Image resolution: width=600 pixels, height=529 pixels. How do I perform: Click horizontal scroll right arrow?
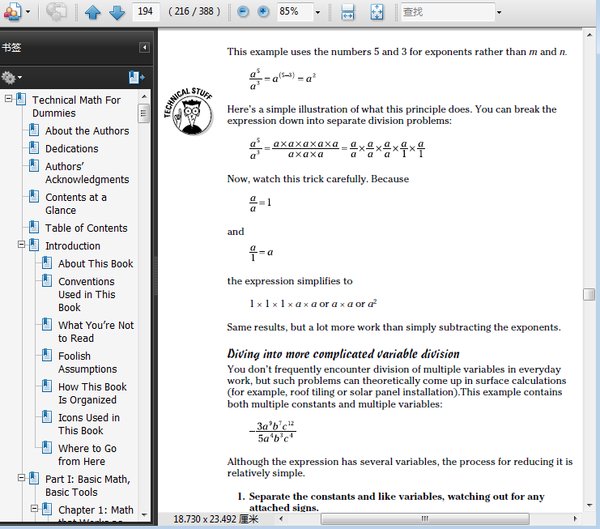click(575, 519)
